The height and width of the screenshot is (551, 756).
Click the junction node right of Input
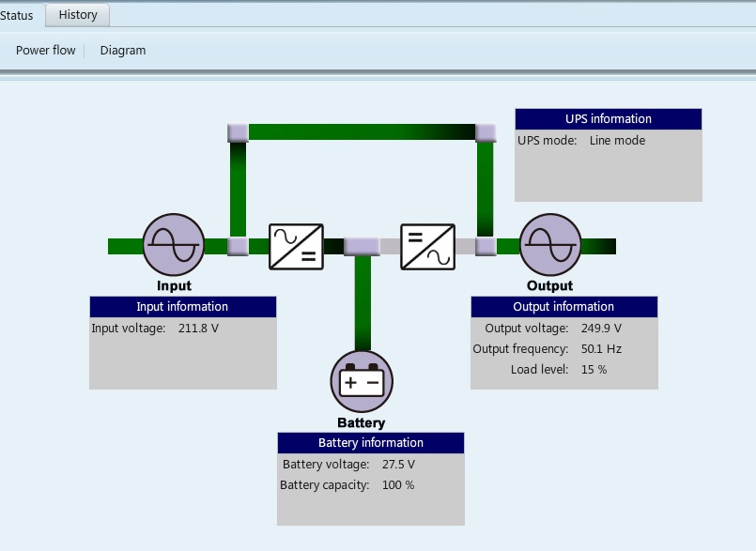[x=238, y=247]
